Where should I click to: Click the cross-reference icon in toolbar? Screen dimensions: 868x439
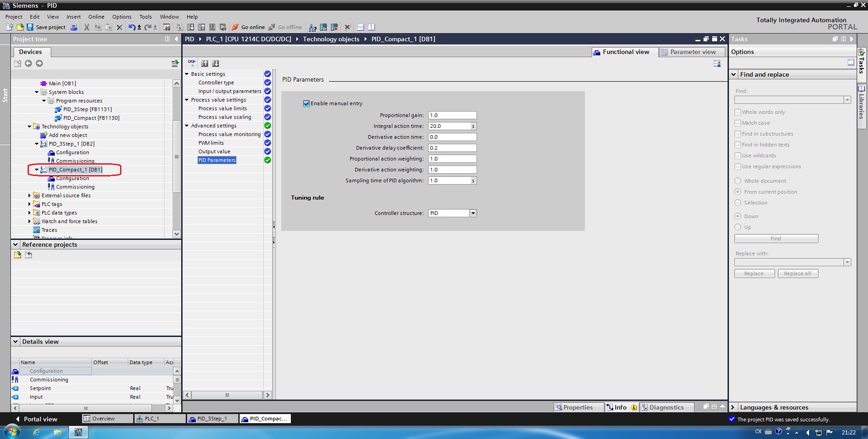click(x=347, y=27)
